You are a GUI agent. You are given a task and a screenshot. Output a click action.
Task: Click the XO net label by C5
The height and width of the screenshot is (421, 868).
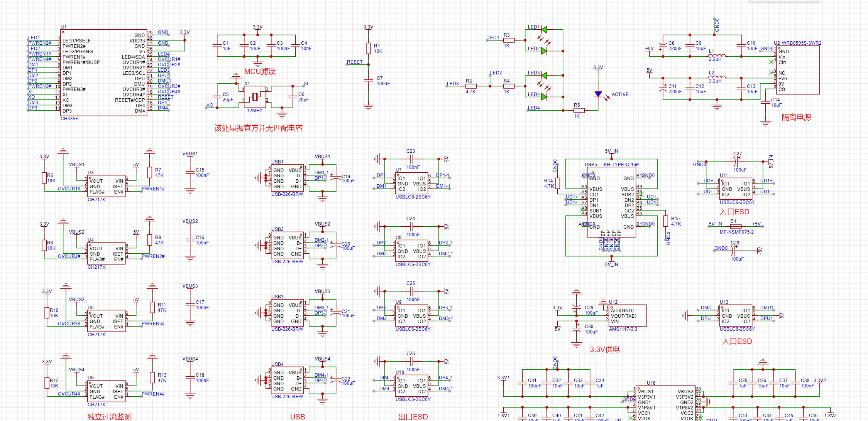pos(210,105)
